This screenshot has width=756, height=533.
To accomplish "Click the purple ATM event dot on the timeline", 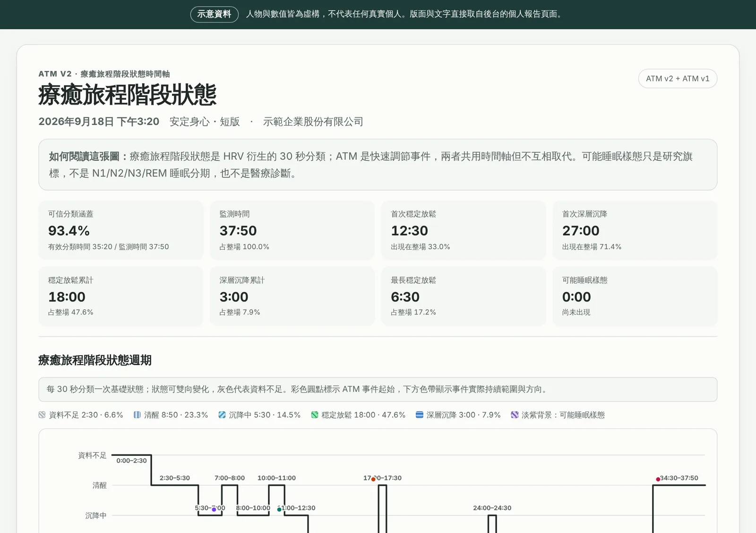I will [x=214, y=509].
